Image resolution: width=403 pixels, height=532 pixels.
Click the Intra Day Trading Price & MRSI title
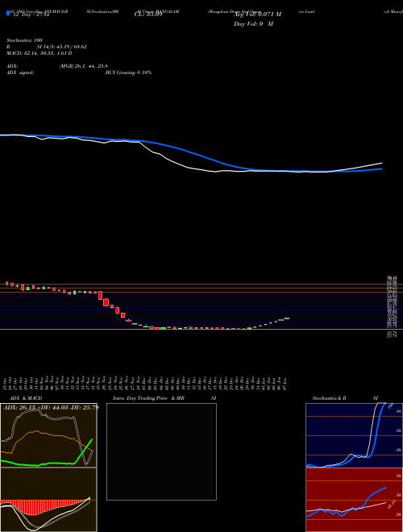click(164, 398)
